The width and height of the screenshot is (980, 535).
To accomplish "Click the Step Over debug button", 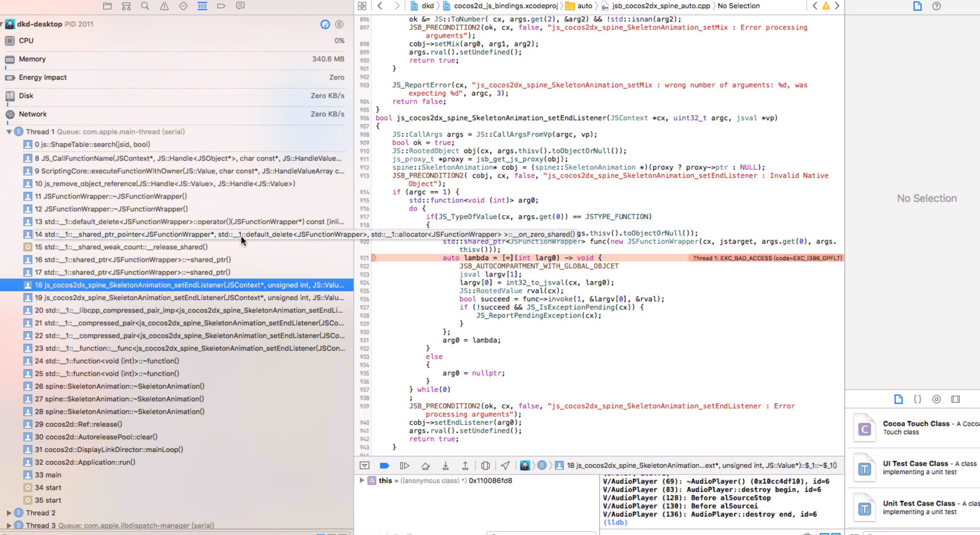I will point(425,466).
